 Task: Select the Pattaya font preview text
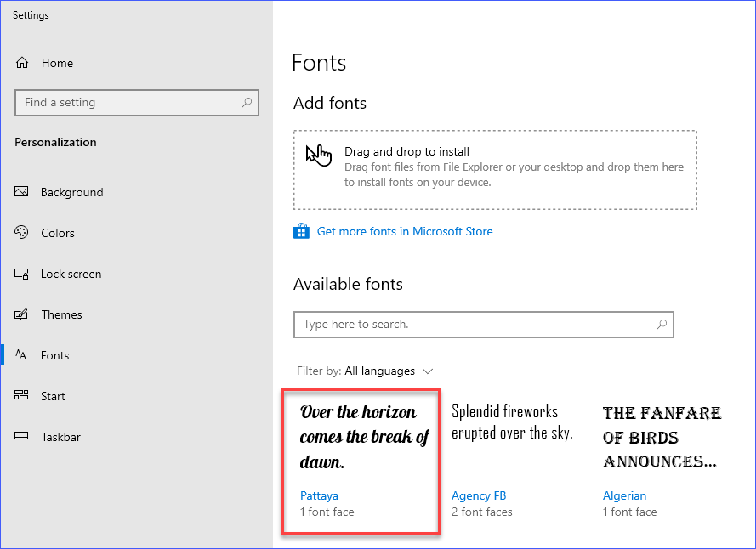pos(364,437)
